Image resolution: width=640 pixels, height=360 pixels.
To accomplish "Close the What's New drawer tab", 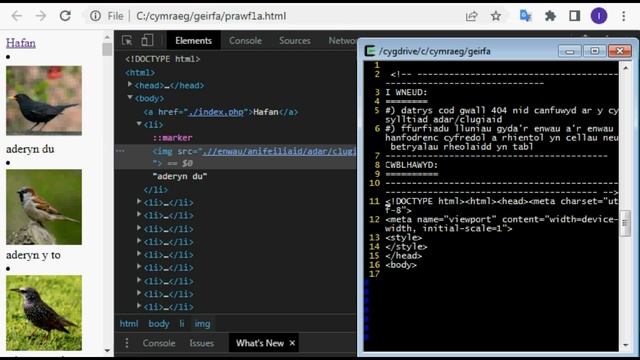I will tap(292, 343).
